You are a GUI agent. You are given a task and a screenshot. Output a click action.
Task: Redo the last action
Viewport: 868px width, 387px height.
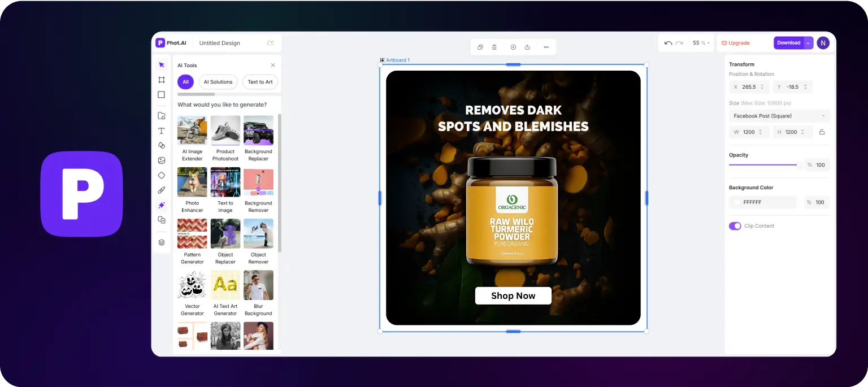coord(679,43)
